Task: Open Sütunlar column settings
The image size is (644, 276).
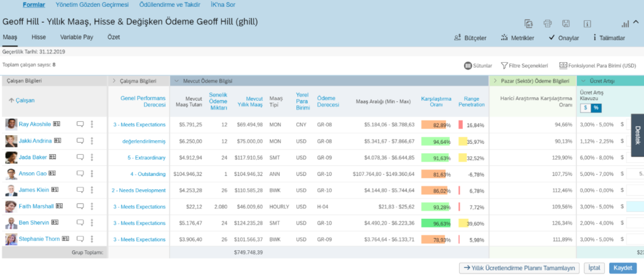Action: (x=478, y=65)
